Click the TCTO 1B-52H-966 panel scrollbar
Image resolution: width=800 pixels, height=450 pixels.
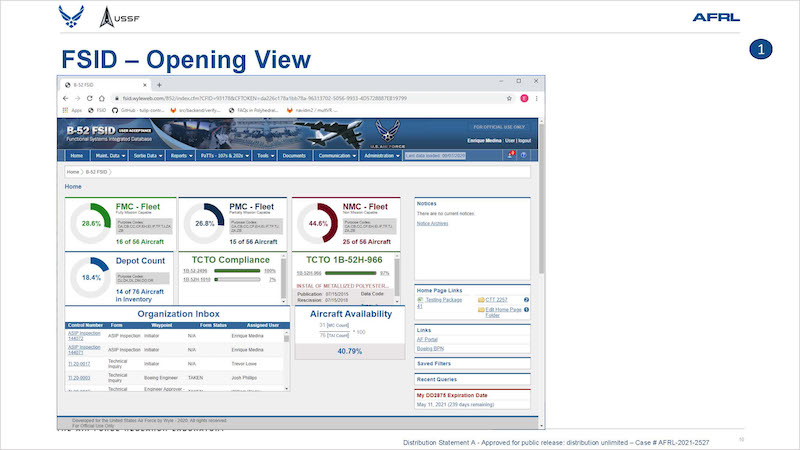coord(397,278)
